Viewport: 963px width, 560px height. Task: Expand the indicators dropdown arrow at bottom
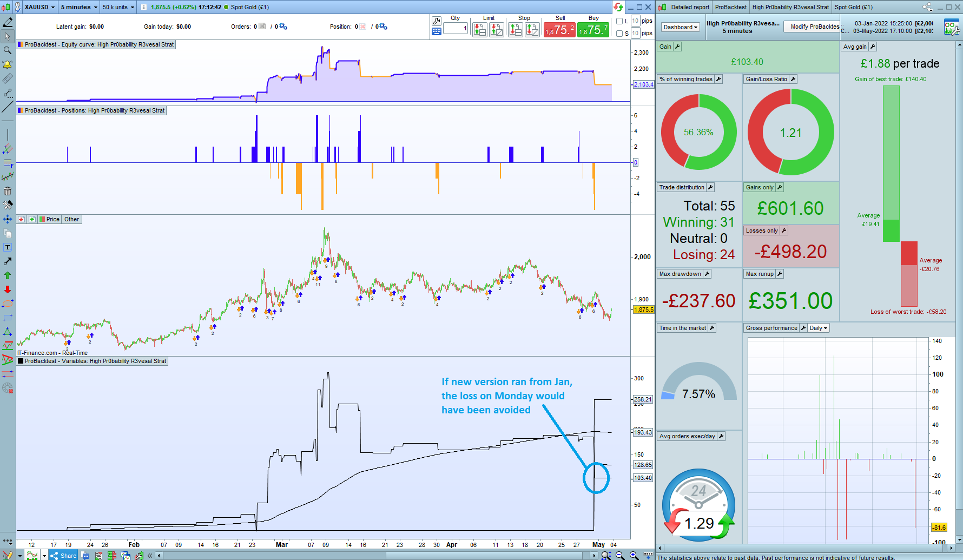pyautogui.click(x=44, y=555)
